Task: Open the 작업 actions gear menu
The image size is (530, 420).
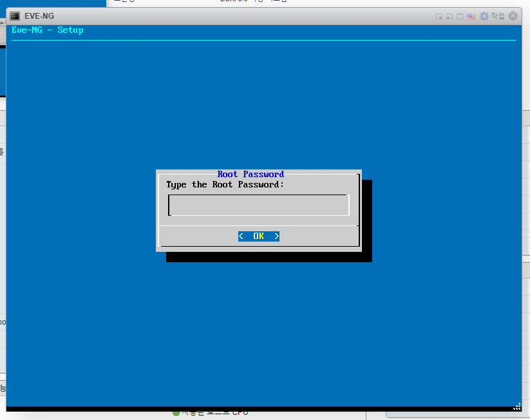Action: (x=492, y=16)
